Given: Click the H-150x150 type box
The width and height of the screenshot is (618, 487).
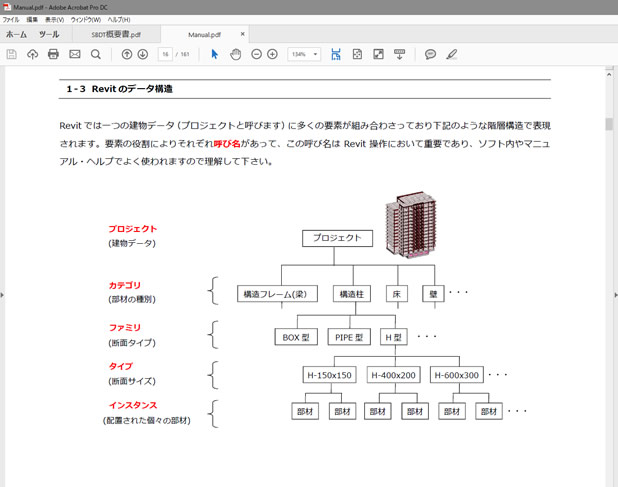Looking at the screenshot, I should coord(329,375).
